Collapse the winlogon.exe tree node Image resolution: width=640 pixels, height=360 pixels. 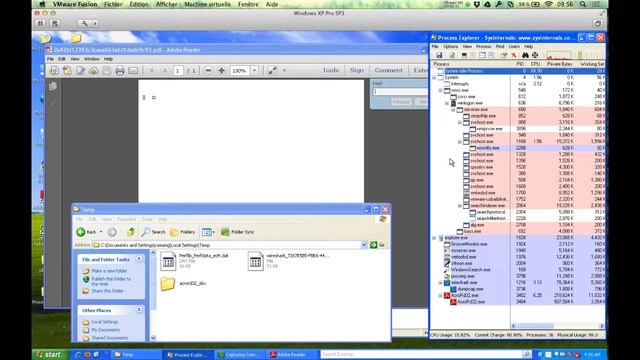447,103
